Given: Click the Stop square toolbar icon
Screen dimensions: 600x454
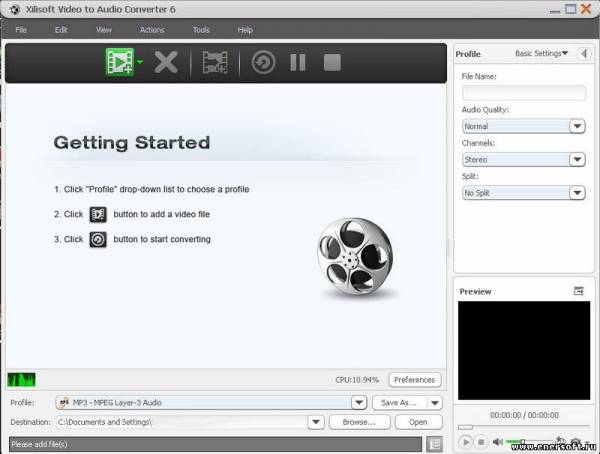Looking at the screenshot, I should pyautogui.click(x=332, y=62).
